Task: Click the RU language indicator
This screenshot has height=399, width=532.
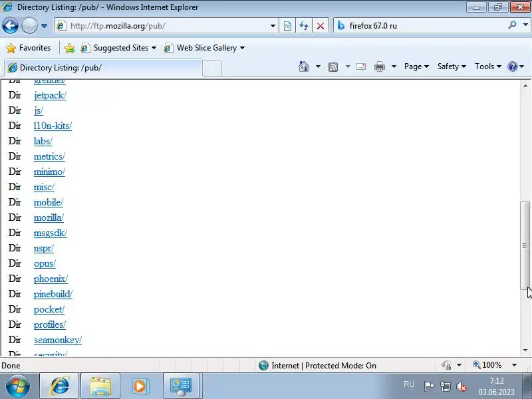Action: [x=409, y=384]
